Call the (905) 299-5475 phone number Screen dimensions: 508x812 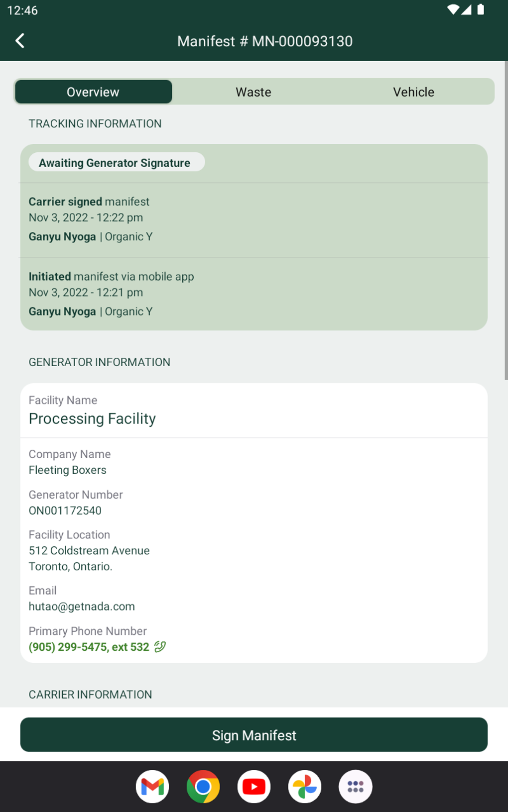click(89, 647)
